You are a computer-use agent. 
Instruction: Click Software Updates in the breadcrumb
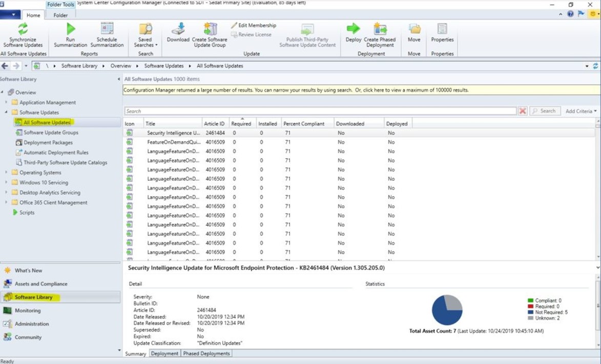pyautogui.click(x=164, y=66)
